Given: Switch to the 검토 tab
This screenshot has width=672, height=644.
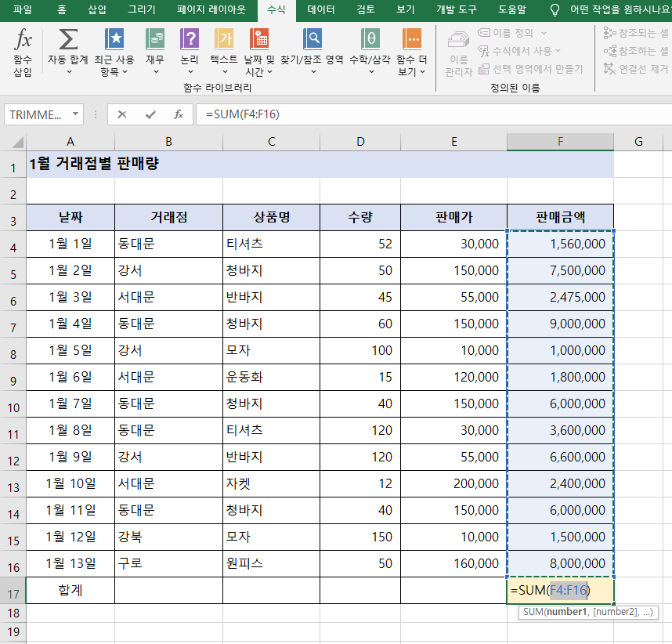Looking at the screenshot, I should tap(366, 9).
